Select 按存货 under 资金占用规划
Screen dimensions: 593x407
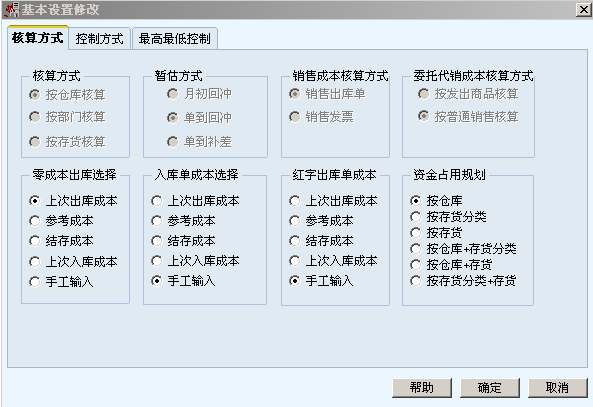click(437, 233)
